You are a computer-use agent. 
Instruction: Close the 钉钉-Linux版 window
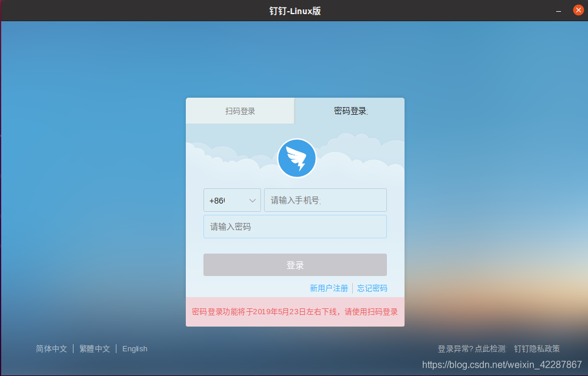[578, 10]
